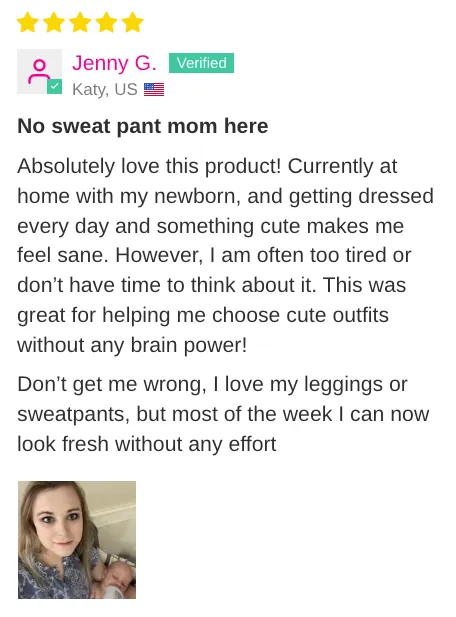Click the phrase without any brain power!
Screen dimensions: 456x617
pyautogui.click(x=132, y=345)
